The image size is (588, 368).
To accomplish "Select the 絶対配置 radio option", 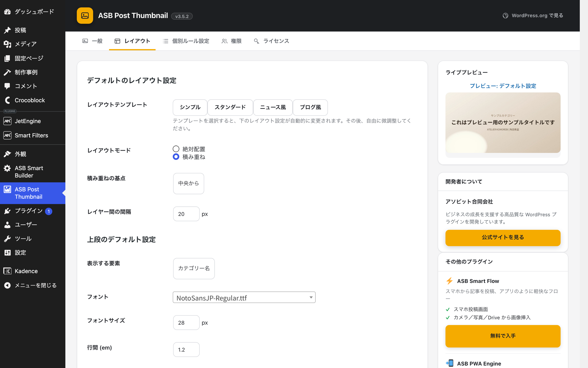I will point(176,149).
